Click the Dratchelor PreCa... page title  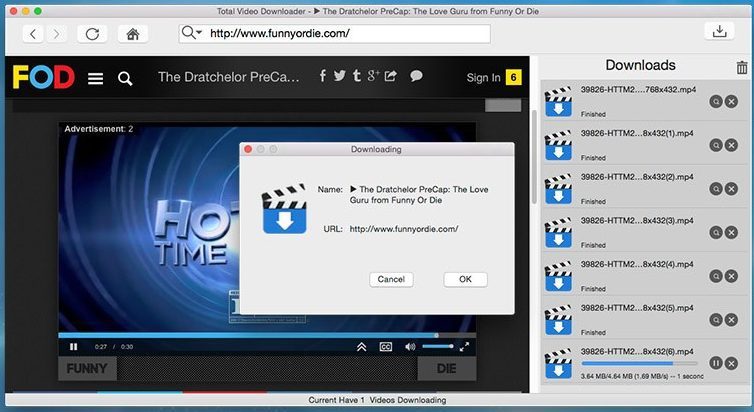tap(228, 77)
